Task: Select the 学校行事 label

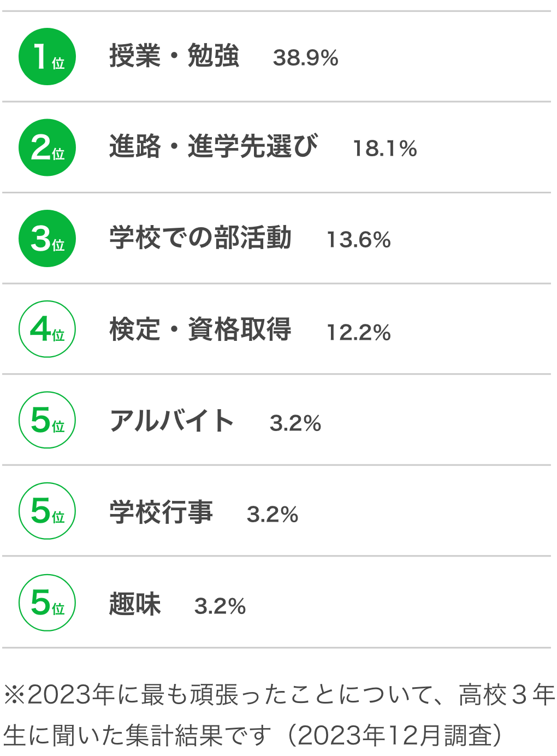Action: pos(161,512)
